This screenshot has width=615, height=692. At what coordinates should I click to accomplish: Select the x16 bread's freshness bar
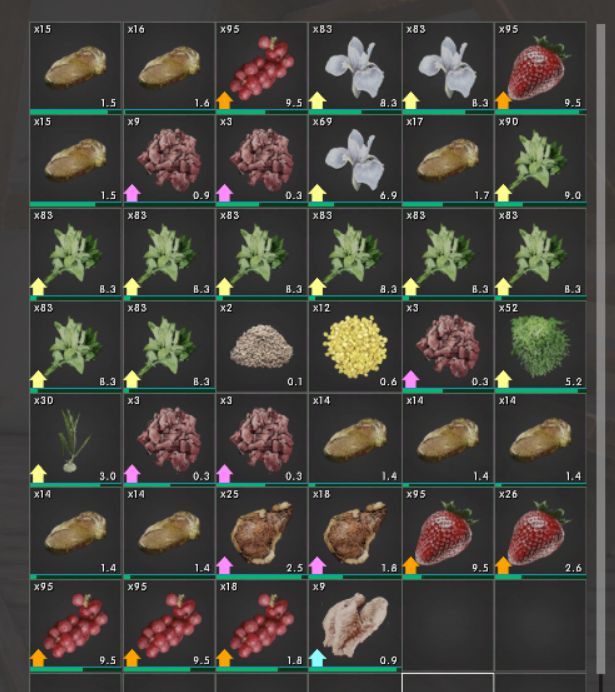(169, 112)
